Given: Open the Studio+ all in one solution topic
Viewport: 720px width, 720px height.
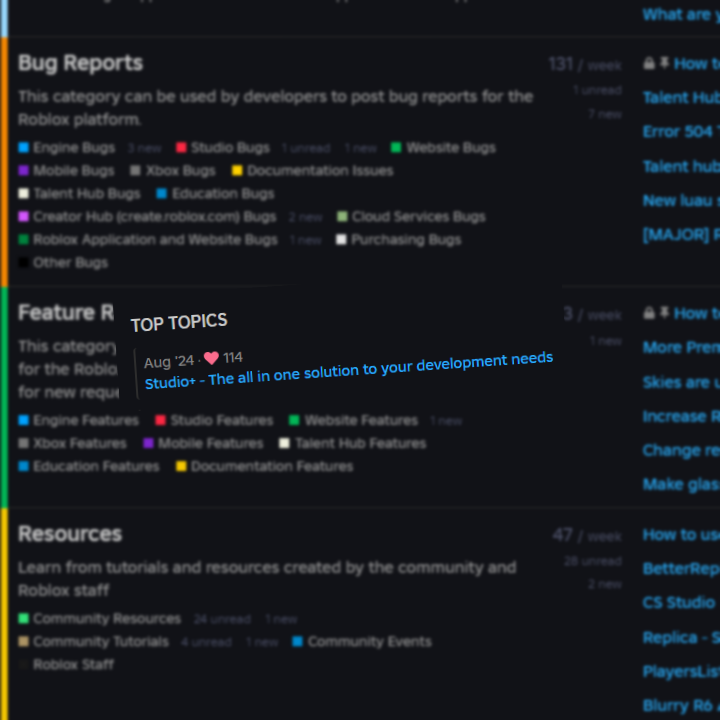Looking at the screenshot, I should pos(348,370).
